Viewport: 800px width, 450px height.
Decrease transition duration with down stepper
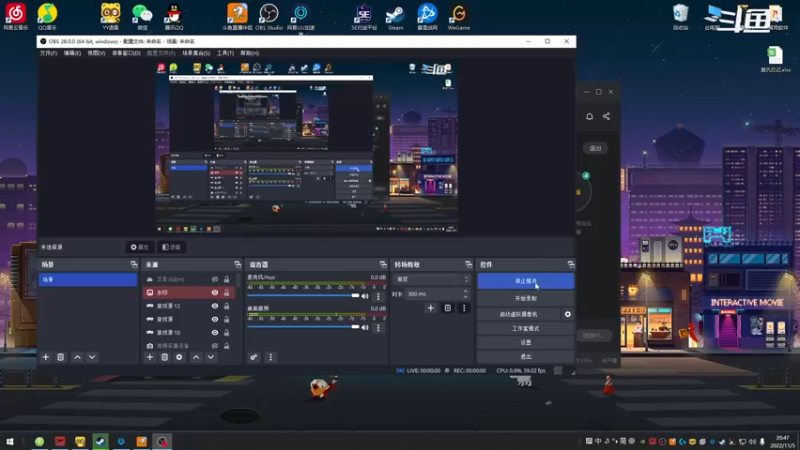click(x=465, y=296)
